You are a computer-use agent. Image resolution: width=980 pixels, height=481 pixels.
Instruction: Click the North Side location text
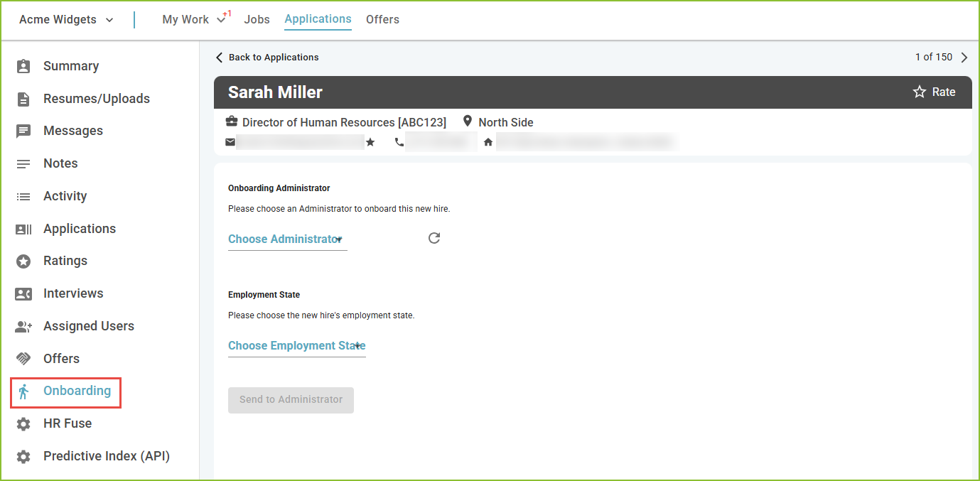click(506, 122)
